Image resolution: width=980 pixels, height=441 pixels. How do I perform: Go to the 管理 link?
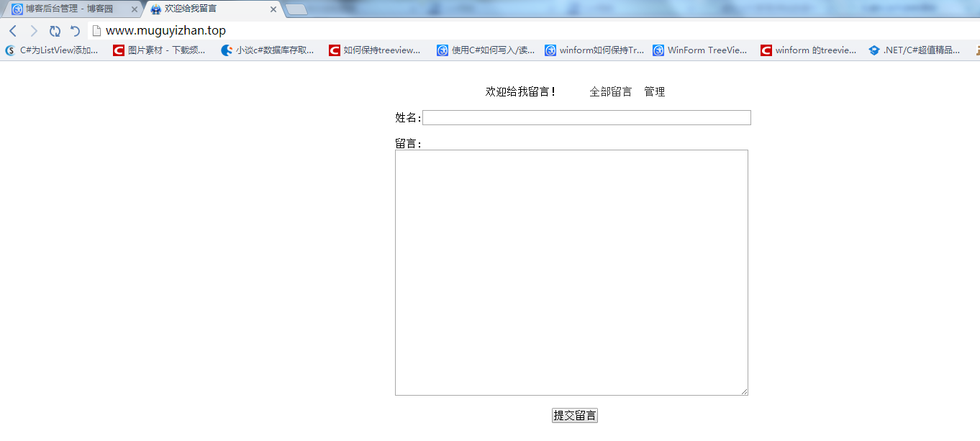point(654,92)
